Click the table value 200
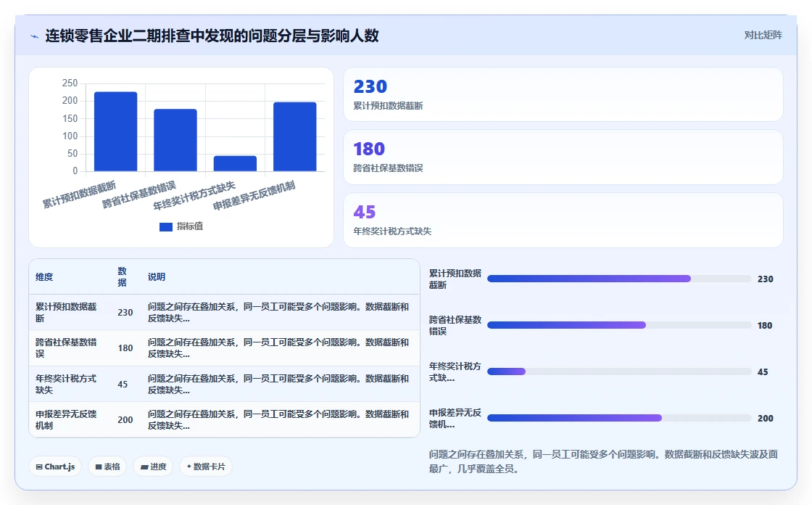 [125, 420]
